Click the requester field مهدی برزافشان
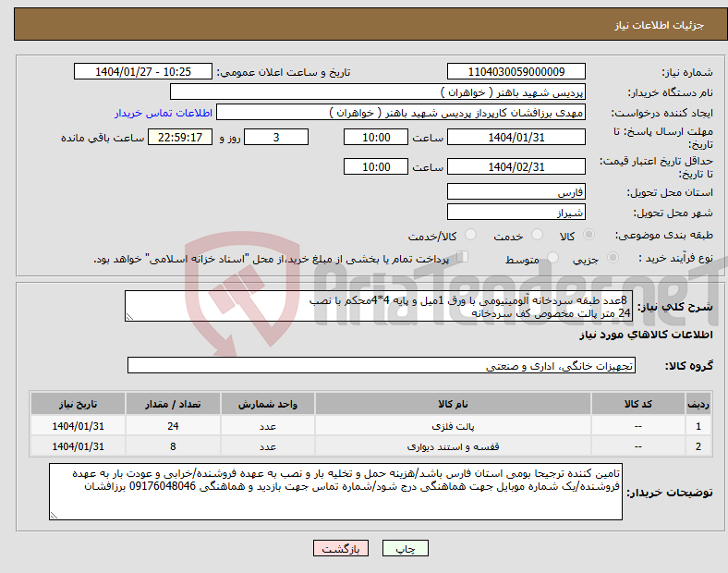This screenshot has height=573, width=728. (x=401, y=113)
